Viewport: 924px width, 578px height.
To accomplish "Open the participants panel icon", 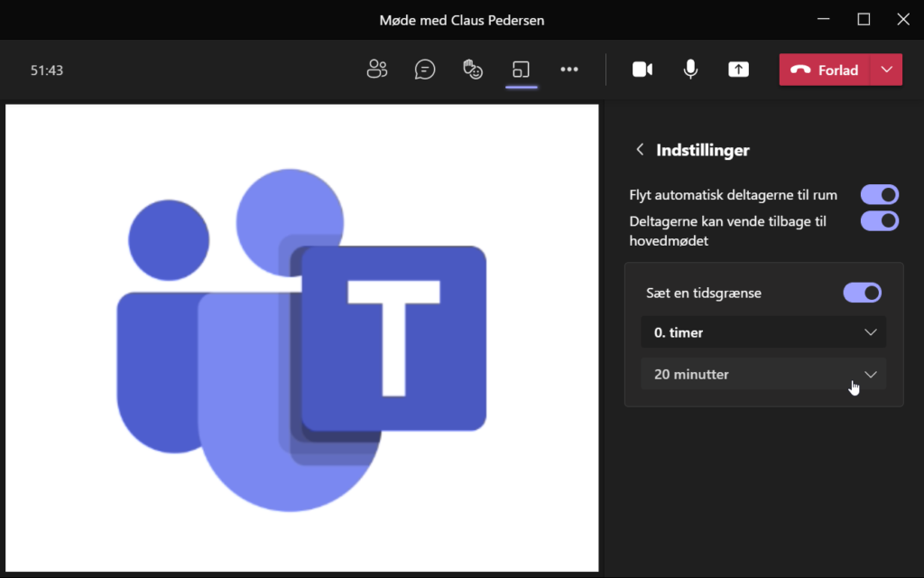I will 376,70.
